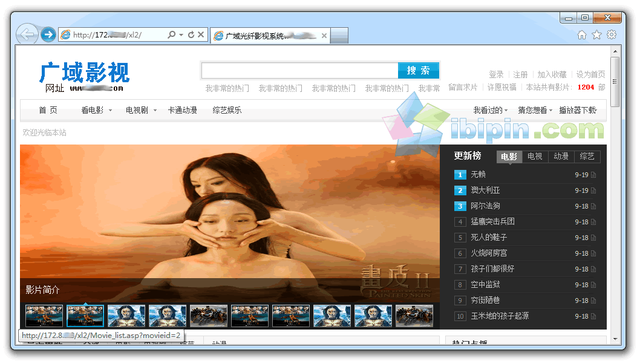
Task: Click the rank 3 badge beside 阿尔法狗
Action: (460, 206)
